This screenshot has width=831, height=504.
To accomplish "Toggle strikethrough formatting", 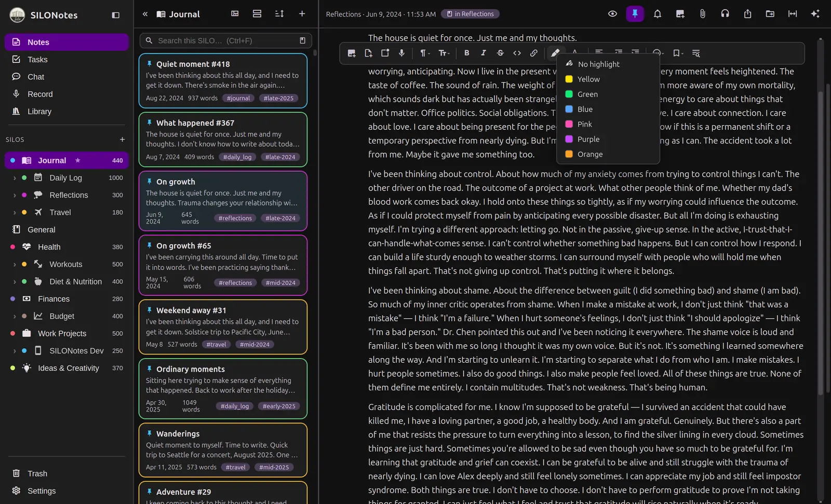I will click(500, 53).
